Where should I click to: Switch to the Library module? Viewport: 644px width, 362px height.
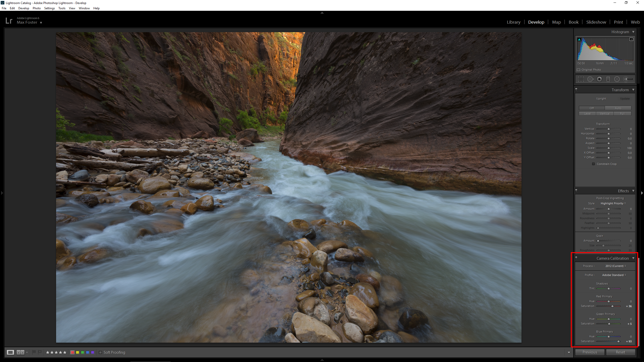[x=513, y=22]
